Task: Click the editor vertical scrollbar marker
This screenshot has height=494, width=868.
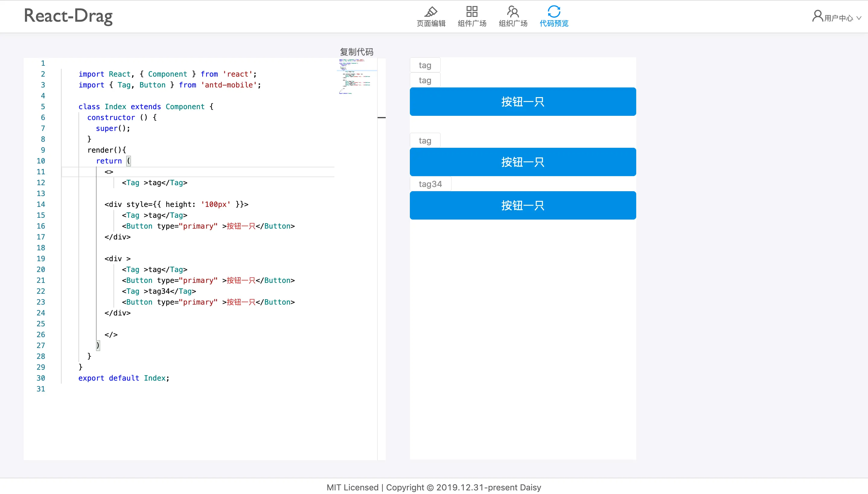Action: coord(381,117)
